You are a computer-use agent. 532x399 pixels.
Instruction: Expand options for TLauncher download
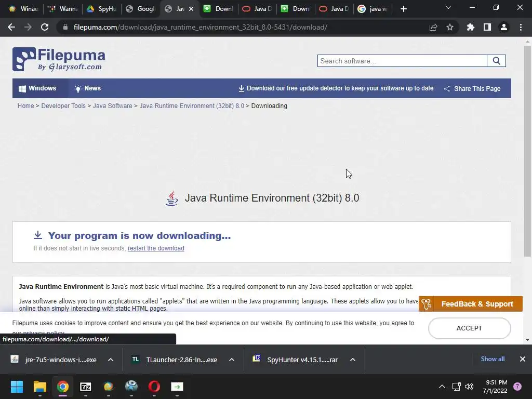click(232, 360)
